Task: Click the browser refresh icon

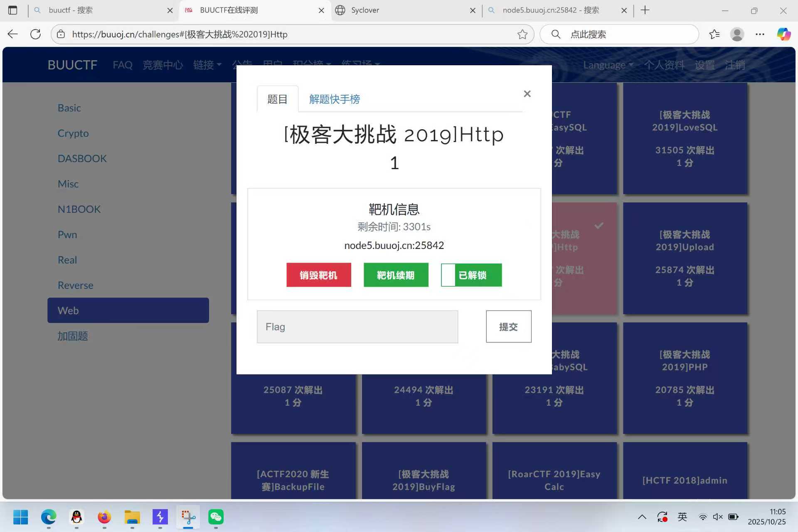Action: [x=36, y=34]
